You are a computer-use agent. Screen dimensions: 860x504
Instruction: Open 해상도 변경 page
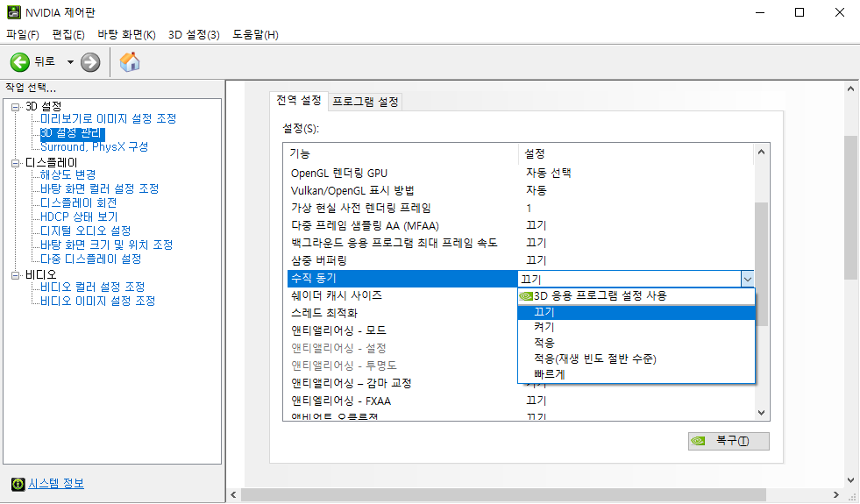point(68,174)
